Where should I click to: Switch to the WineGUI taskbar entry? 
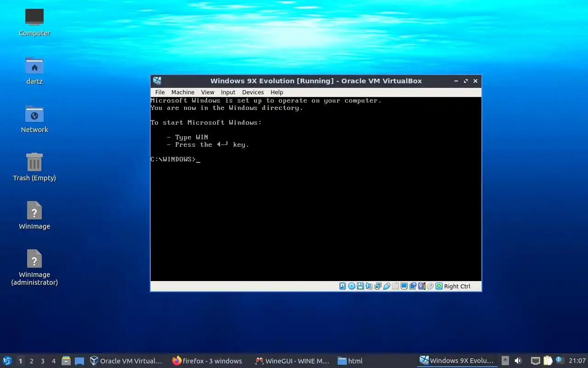[292, 361]
